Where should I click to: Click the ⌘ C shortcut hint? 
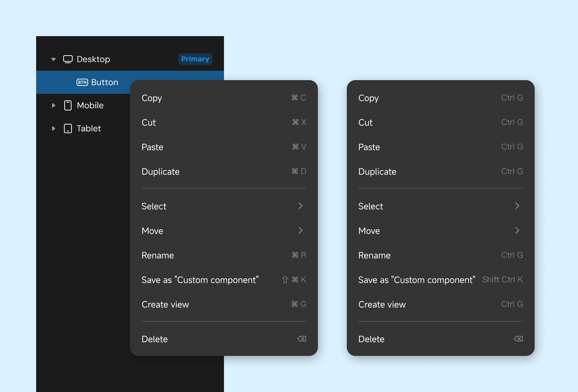pyautogui.click(x=299, y=98)
